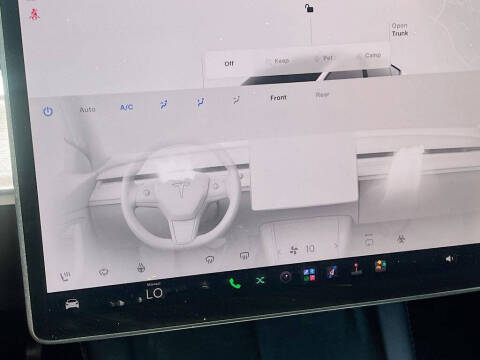Switch to the Rear climate tab
The width and height of the screenshot is (480, 360).
(x=322, y=95)
